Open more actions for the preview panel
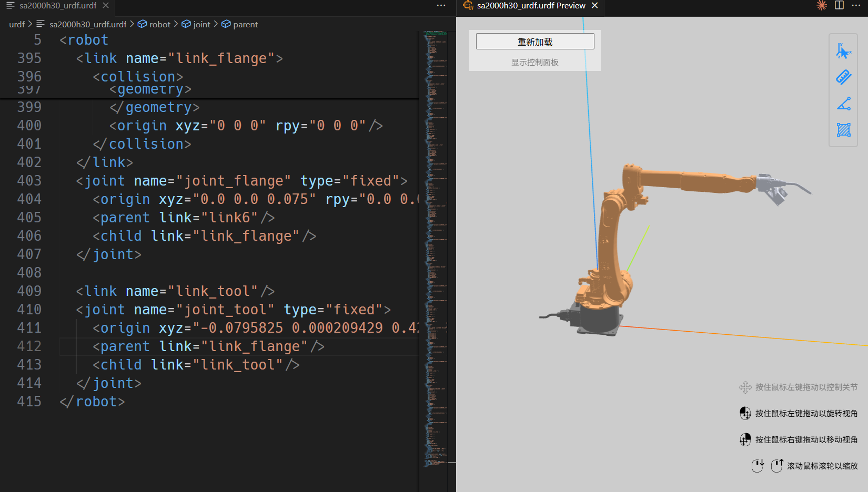 pos(856,5)
